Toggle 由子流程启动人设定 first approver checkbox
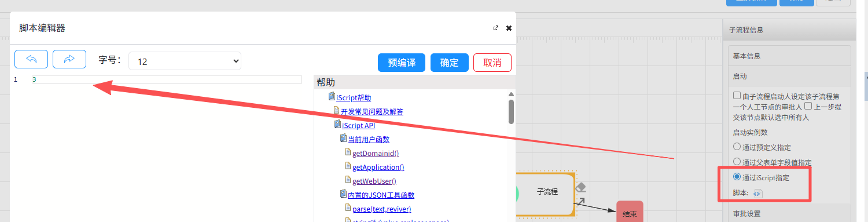 (x=737, y=96)
